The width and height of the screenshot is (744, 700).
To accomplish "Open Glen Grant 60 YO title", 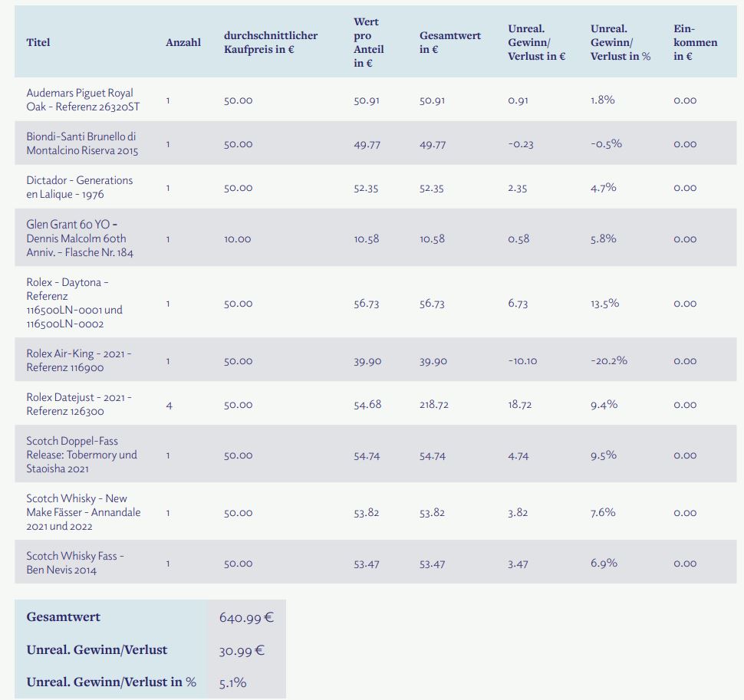I will point(80,238).
